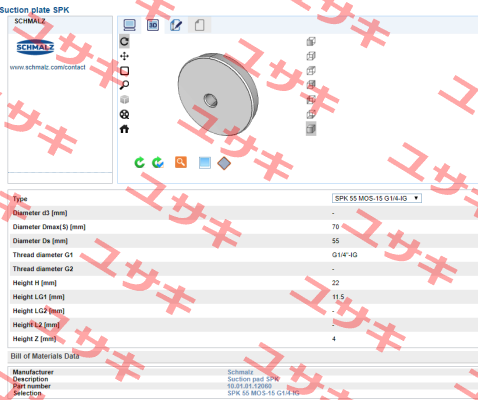Click the Dmax value 70
The height and width of the screenshot is (400, 478).
click(x=335, y=227)
